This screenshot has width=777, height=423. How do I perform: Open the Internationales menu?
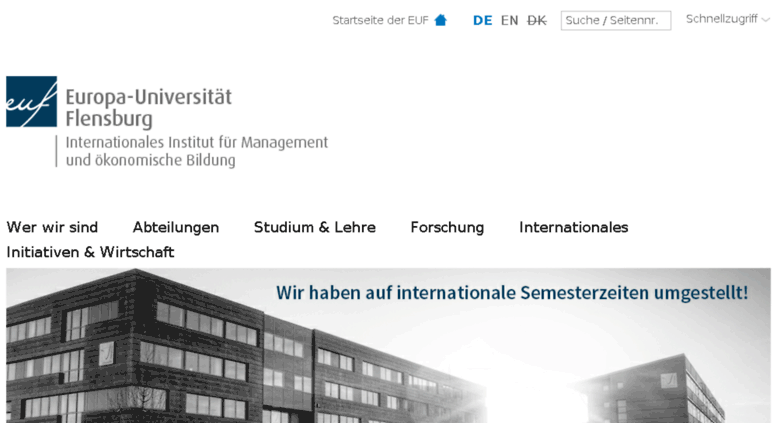(x=573, y=227)
